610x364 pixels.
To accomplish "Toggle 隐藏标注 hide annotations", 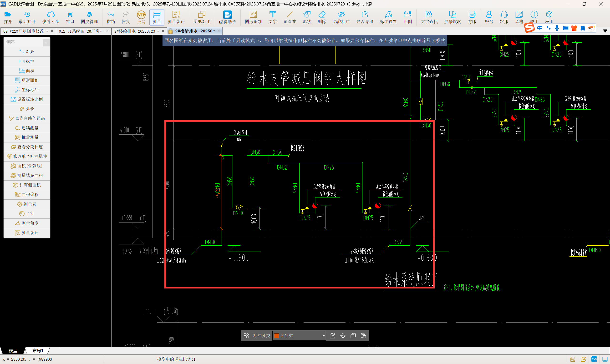I will [x=341, y=17].
